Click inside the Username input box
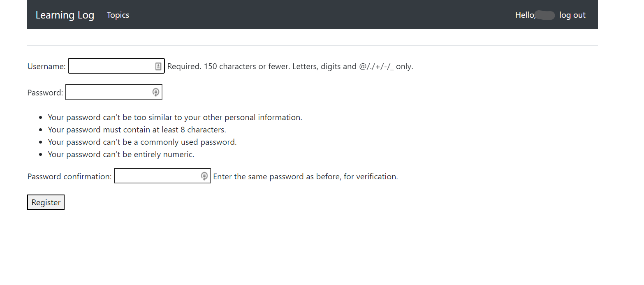 point(111,66)
